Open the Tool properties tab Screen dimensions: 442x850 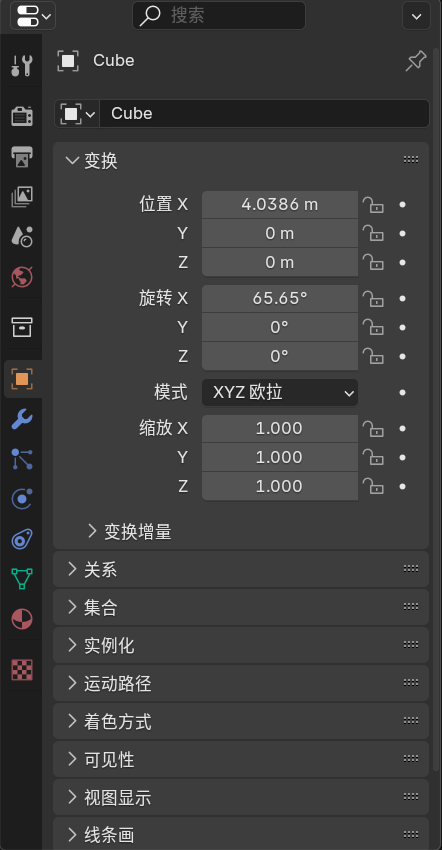coord(22,65)
